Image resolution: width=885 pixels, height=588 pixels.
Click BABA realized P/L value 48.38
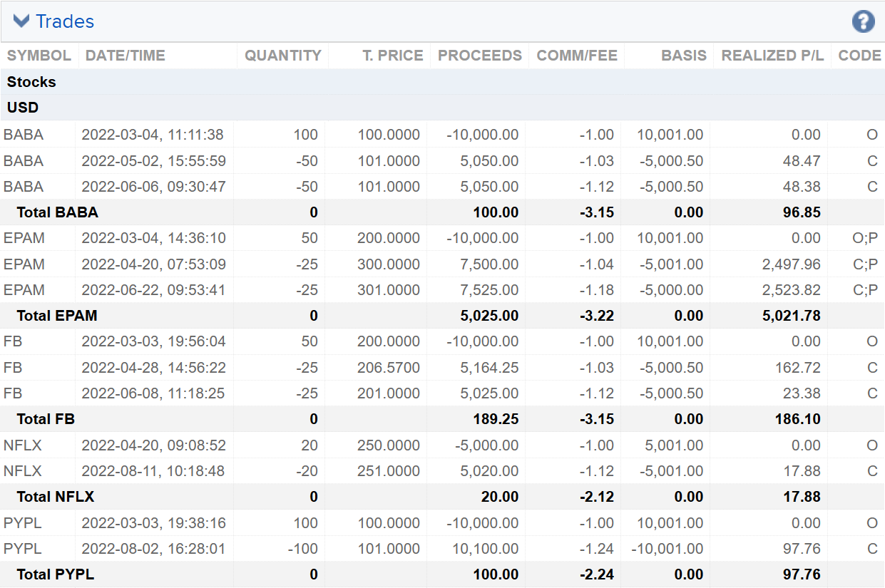click(802, 187)
